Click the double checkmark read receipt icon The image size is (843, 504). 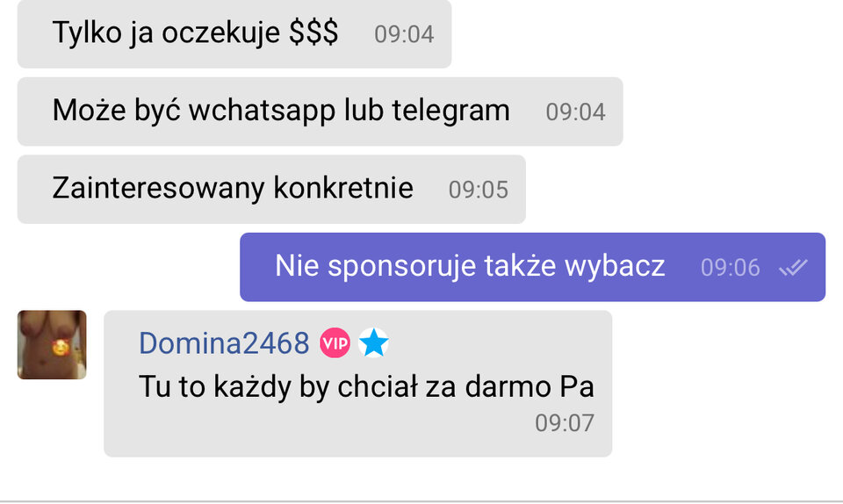point(794,267)
